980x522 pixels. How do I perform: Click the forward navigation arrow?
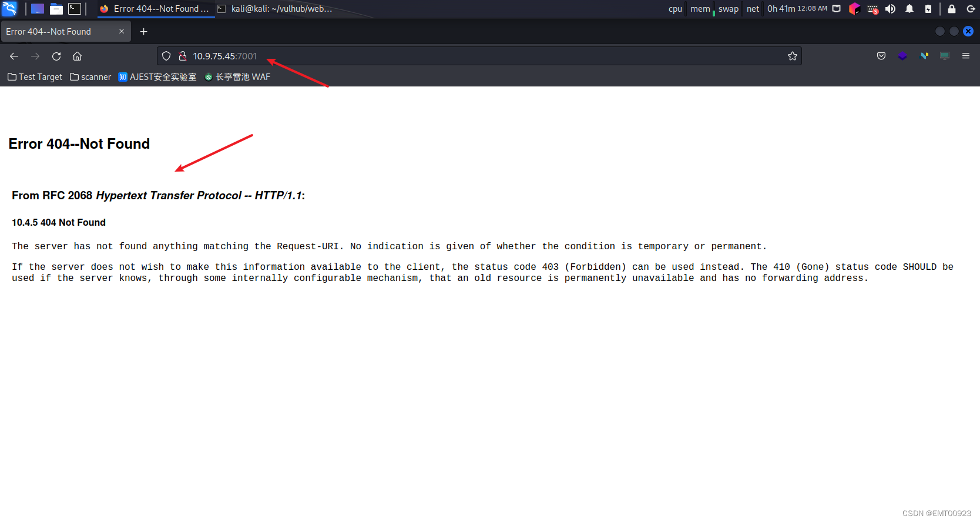(35, 56)
